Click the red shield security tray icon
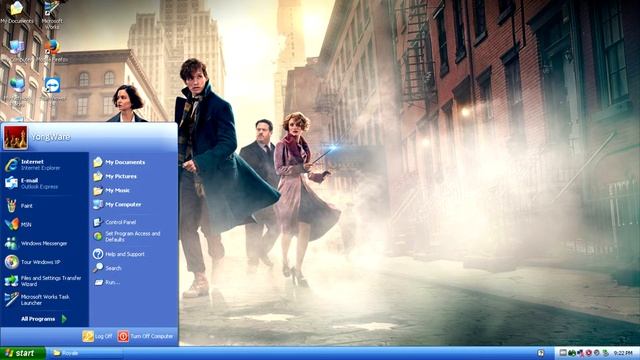Screen dimensions: 640x360 589,353
